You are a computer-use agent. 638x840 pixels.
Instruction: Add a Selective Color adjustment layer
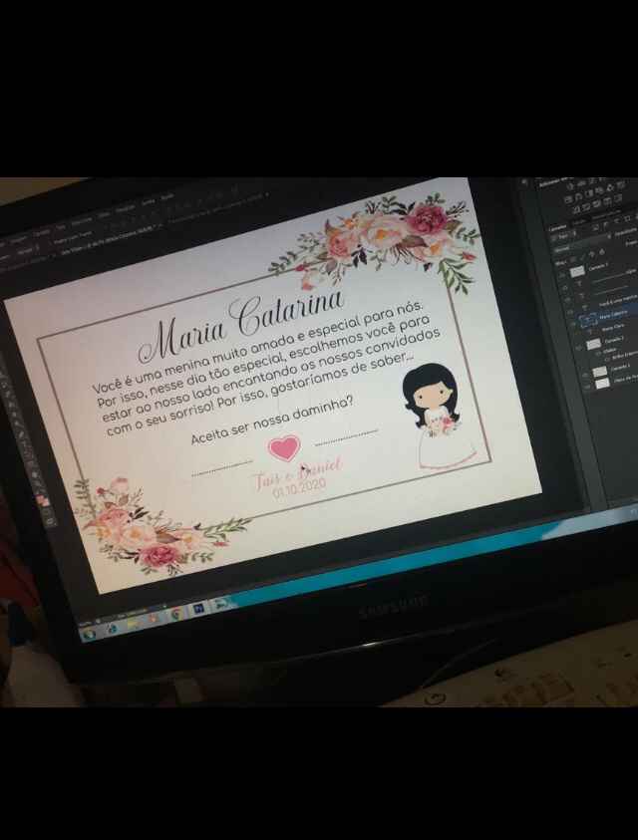[618, 197]
